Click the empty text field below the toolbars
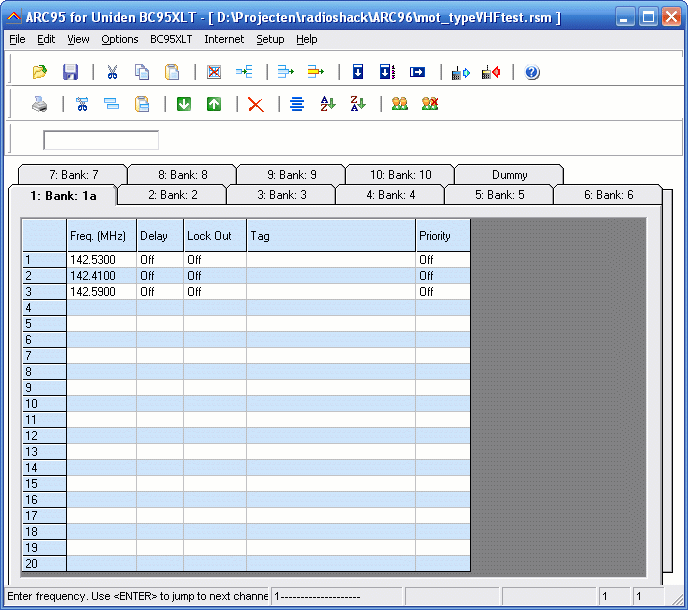 point(101,140)
